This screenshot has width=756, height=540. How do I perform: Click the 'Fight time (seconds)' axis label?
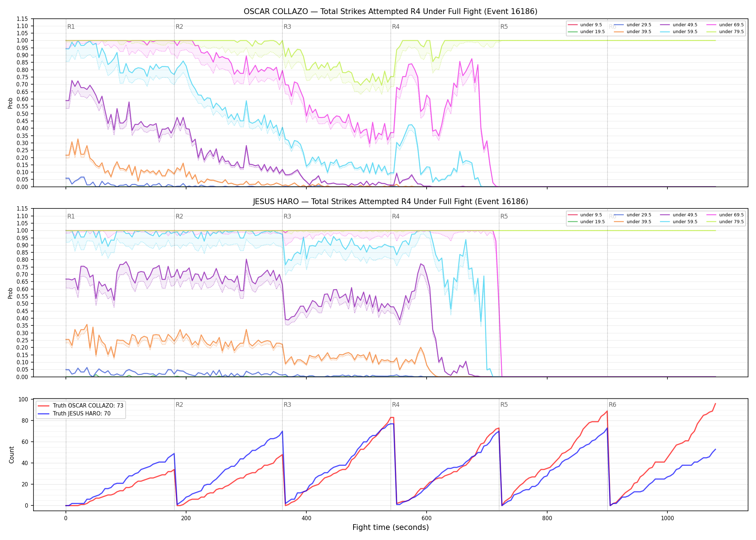pyautogui.click(x=390, y=528)
